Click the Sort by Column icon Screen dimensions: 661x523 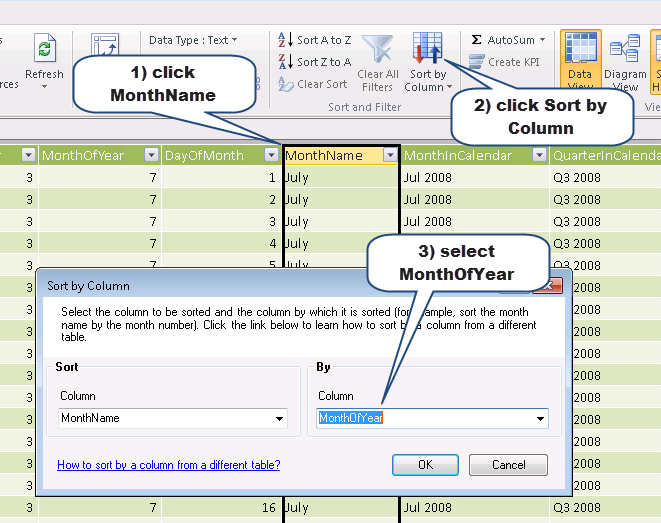pyautogui.click(x=427, y=48)
